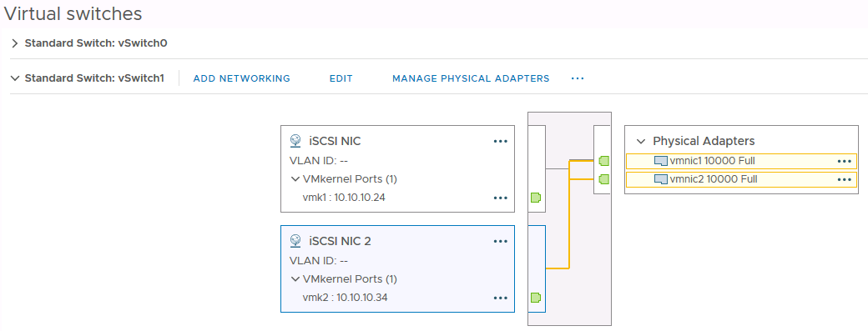Open ADD NETWORKING for vSwitch1
The image size is (868, 331).
click(x=241, y=78)
